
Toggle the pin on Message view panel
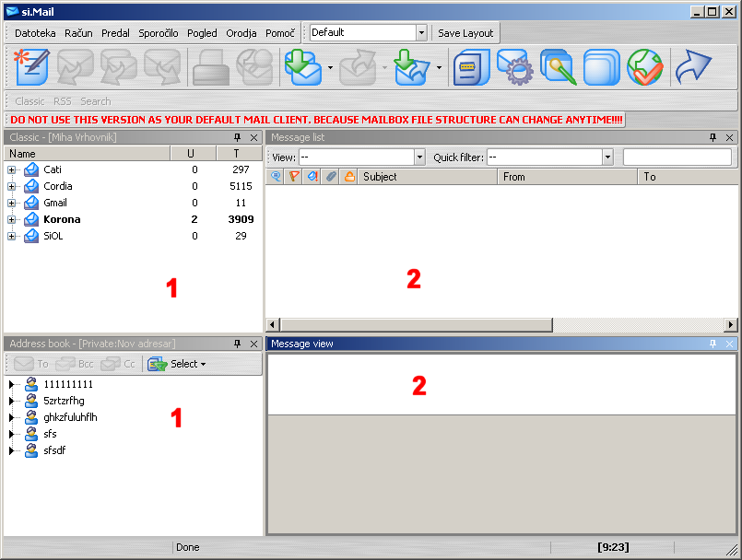pos(713,344)
